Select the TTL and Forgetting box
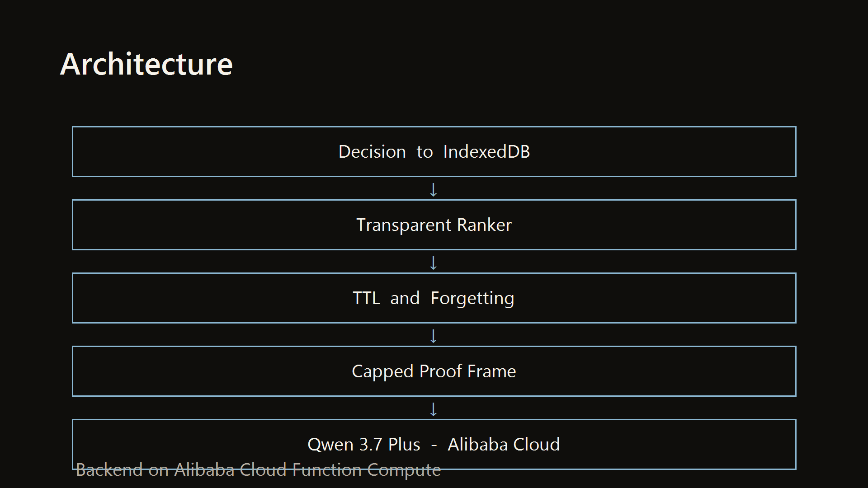868x488 pixels. (x=434, y=298)
